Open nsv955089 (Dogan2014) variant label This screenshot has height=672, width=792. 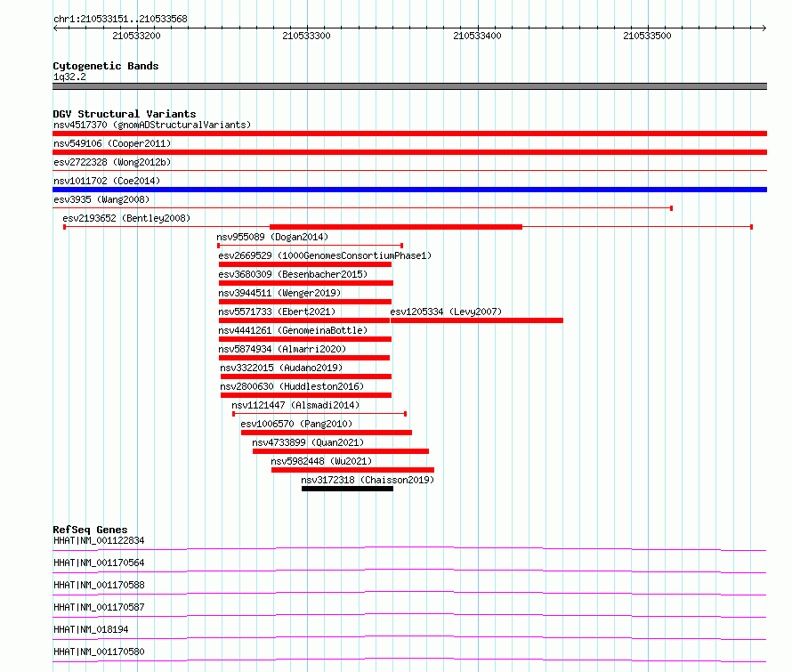tap(272, 237)
